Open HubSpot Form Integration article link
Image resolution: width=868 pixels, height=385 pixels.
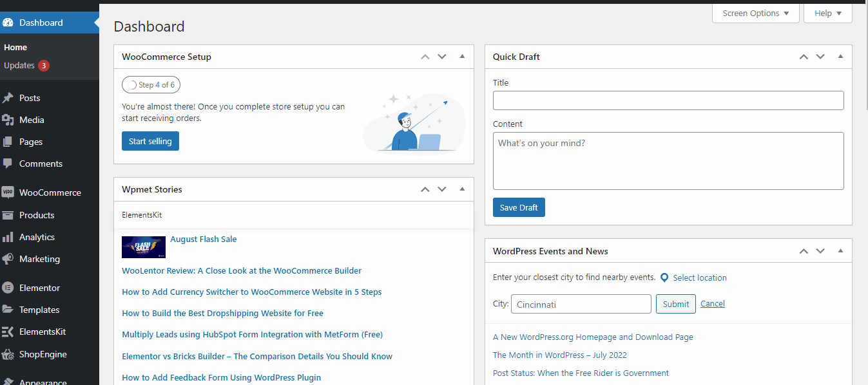(253, 334)
